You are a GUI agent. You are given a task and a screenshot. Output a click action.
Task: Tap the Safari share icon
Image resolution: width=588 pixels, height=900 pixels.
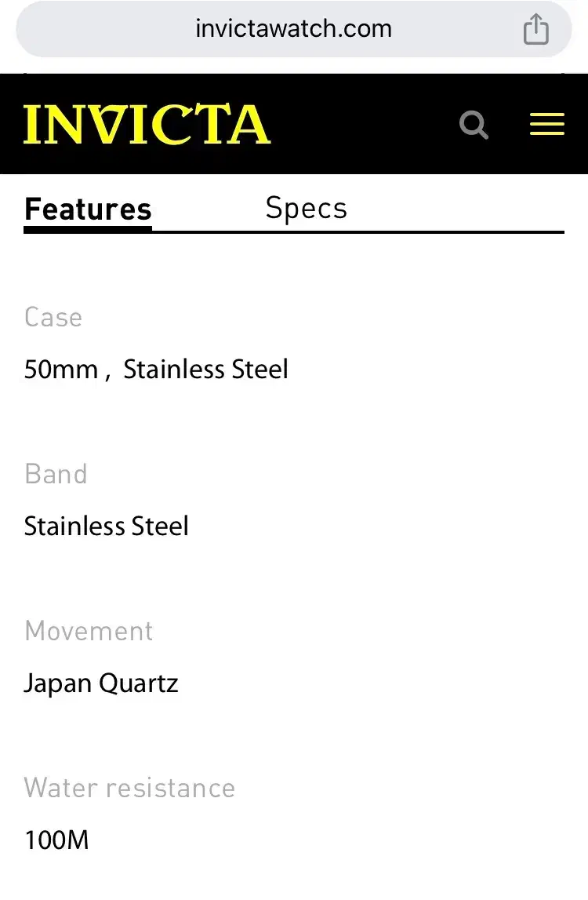[x=535, y=30]
